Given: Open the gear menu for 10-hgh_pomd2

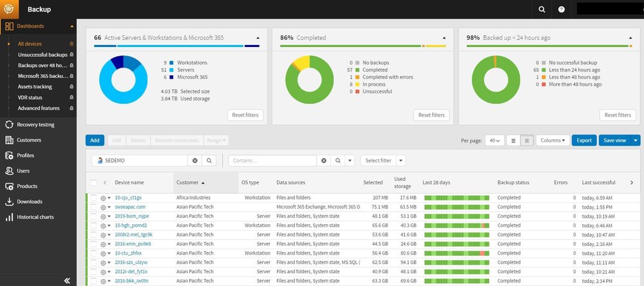Looking at the screenshot, I should point(106,225).
